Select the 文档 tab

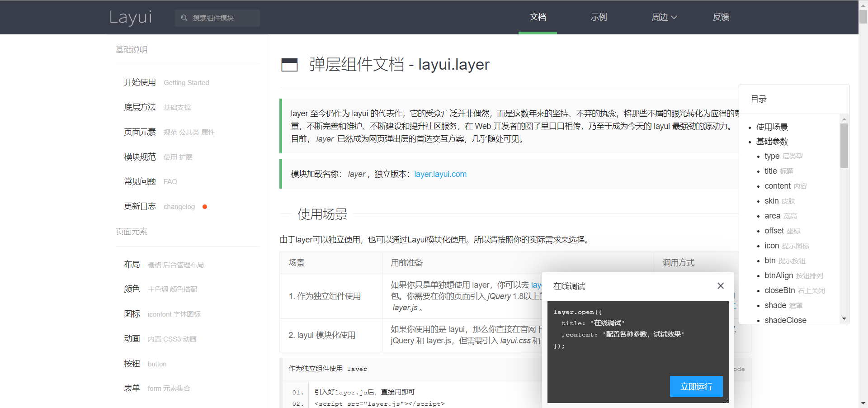[538, 17]
